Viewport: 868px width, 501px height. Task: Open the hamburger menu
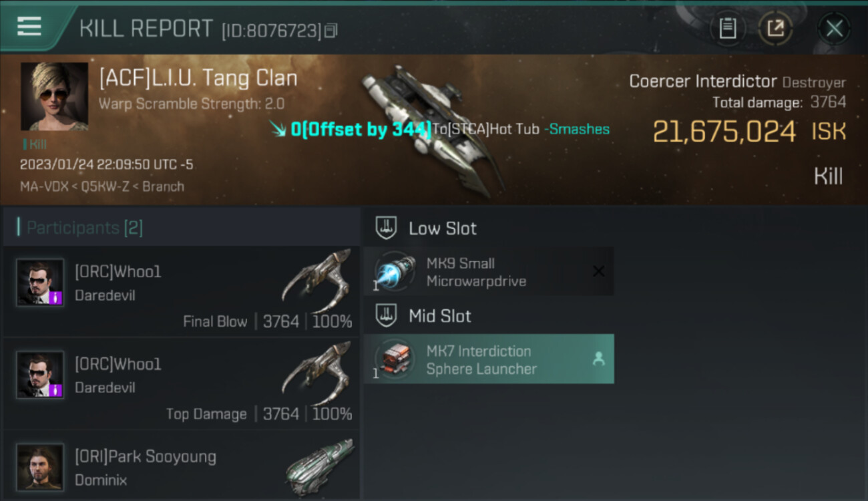point(29,27)
